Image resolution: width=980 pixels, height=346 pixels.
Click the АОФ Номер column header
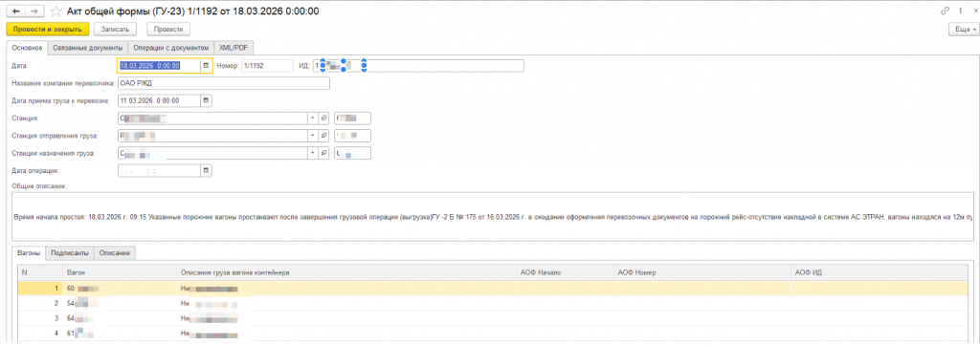702,273
